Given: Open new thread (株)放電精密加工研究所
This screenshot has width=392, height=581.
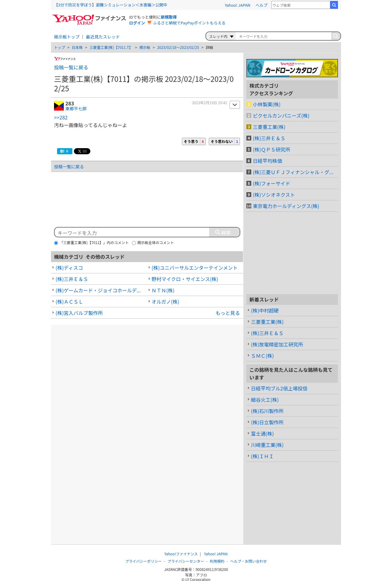Looking at the screenshot, I should (277, 345).
